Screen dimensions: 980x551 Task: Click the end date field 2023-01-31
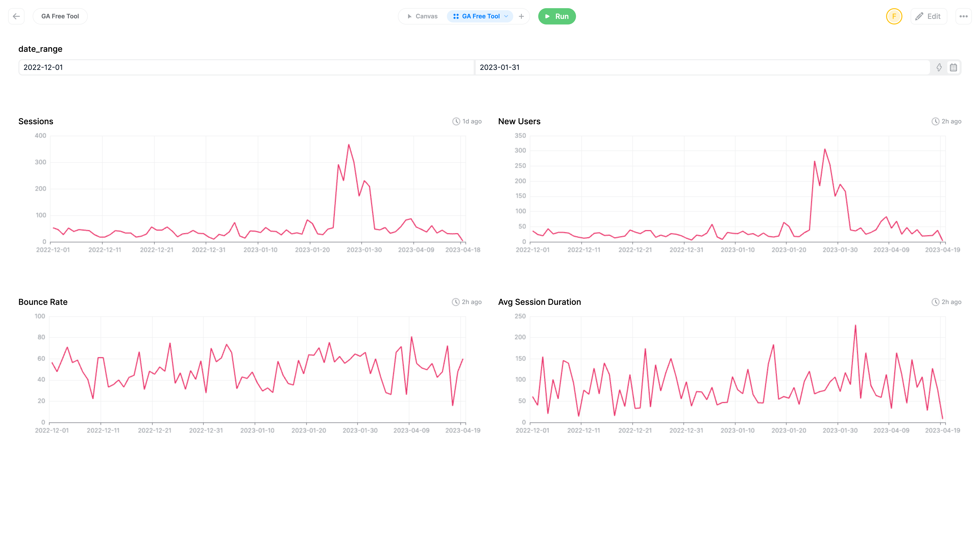click(702, 67)
